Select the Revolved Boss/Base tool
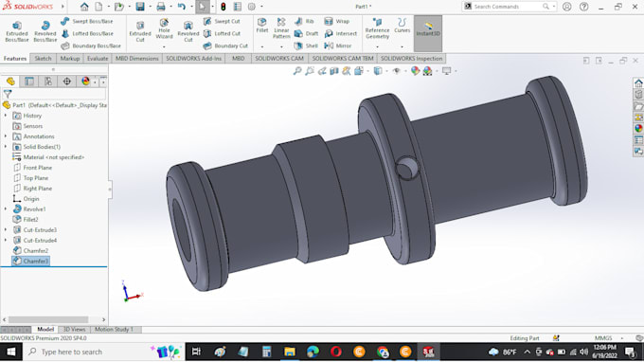Image resolution: width=644 pixels, height=362 pixels. [x=45, y=31]
